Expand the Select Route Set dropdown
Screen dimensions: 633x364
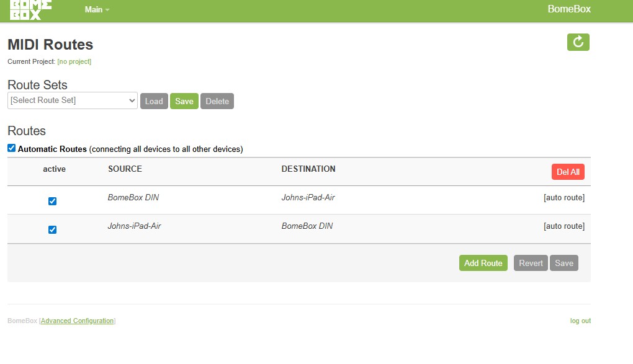(x=73, y=100)
